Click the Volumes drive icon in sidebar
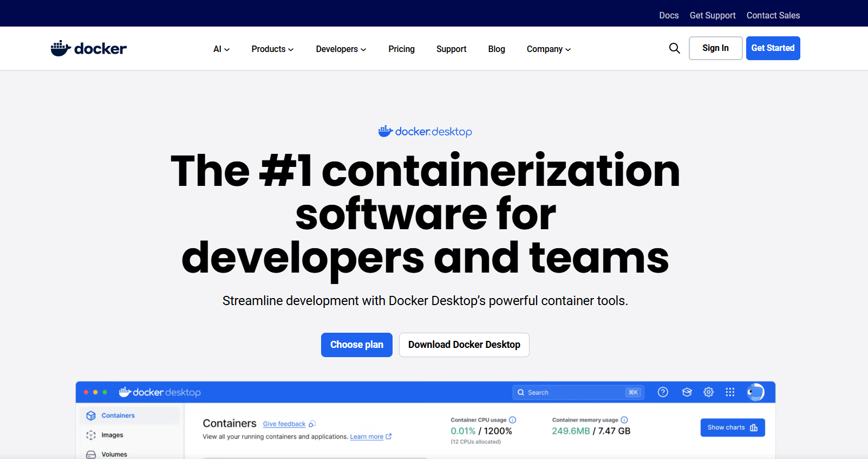868x459 pixels. click(x=91, y=455)
